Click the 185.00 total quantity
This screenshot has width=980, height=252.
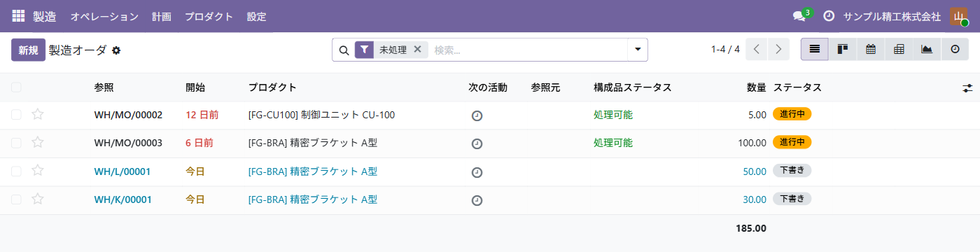[x=751, y=228]
